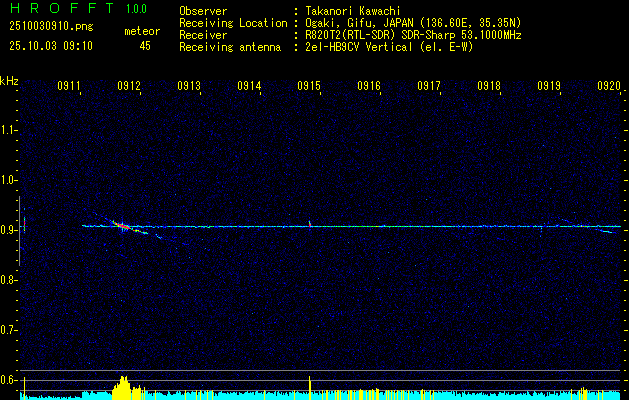Click time marker 0917

point(429,85)
